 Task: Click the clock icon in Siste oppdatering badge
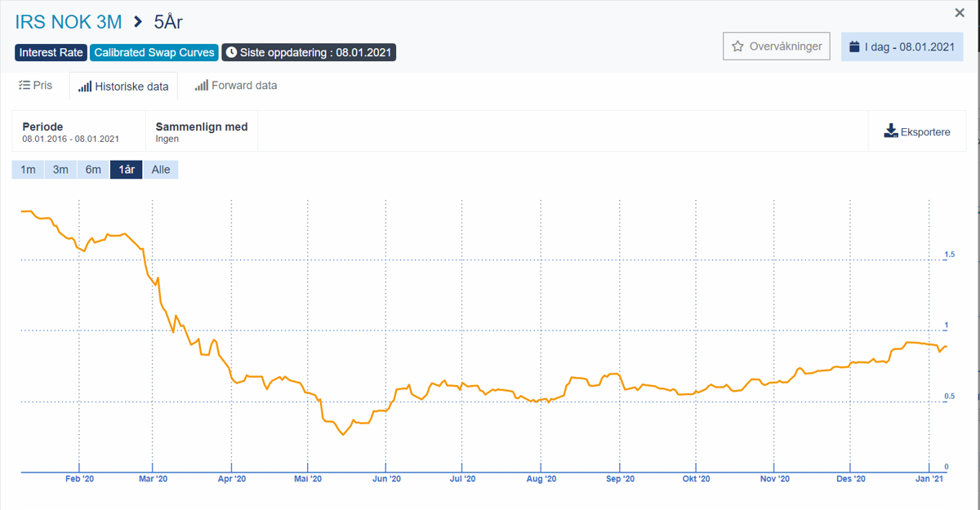pyautogui.click(x=232, y=52)
